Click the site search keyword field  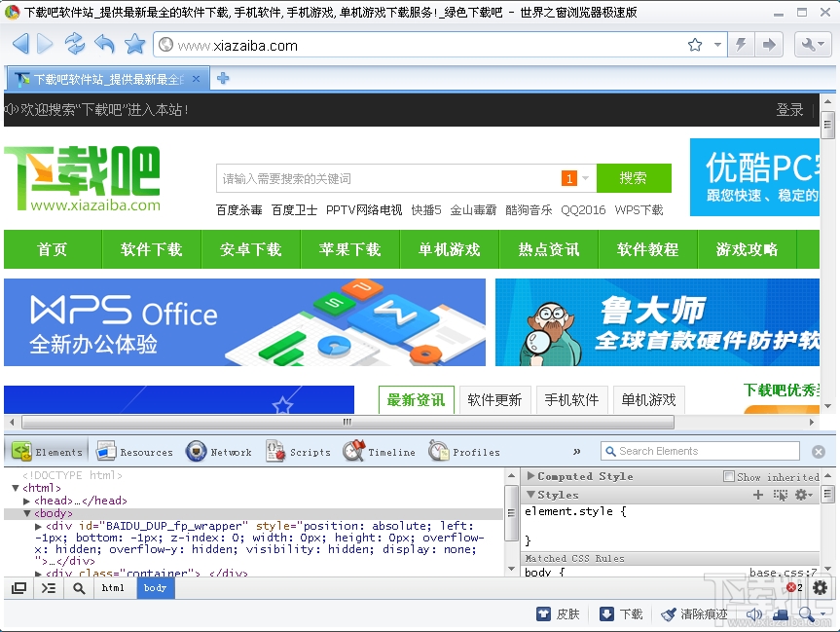(388, 178)
